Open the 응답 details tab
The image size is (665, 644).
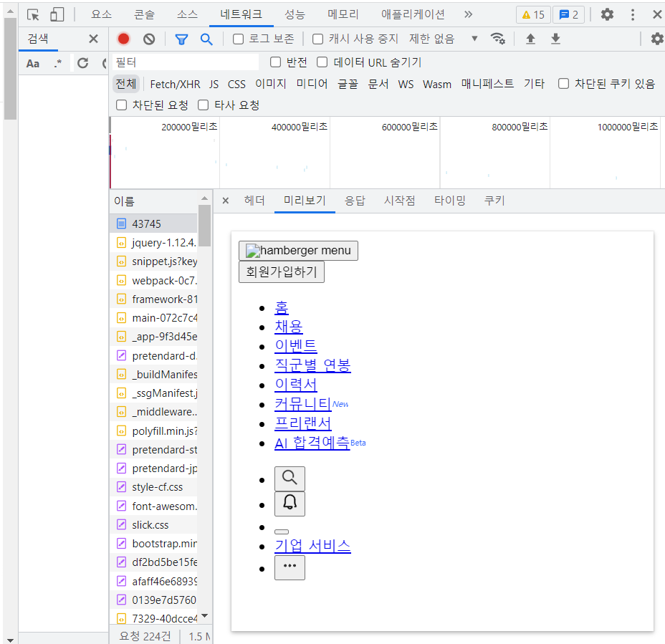coord(355,201)
